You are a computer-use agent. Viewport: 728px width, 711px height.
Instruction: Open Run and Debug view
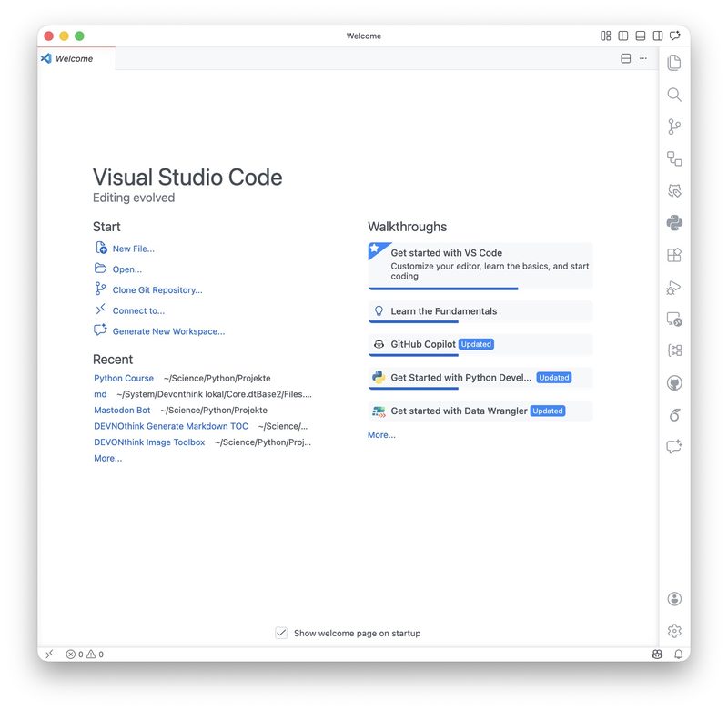tap(674, 288)
